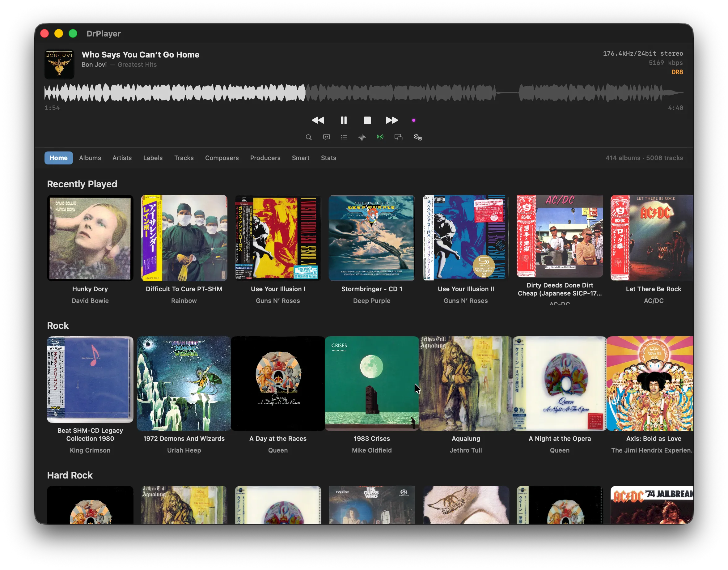Open the Aerosmith cover in Hard Rock
This screenshot has height=570, width=728.
pos(466,505)
